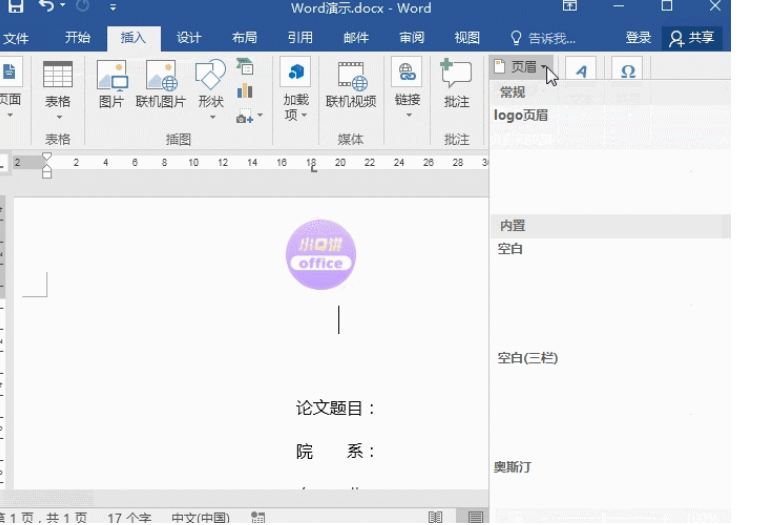Click the macro recording status icon
The image size is (781, 525).
[258, 518]
